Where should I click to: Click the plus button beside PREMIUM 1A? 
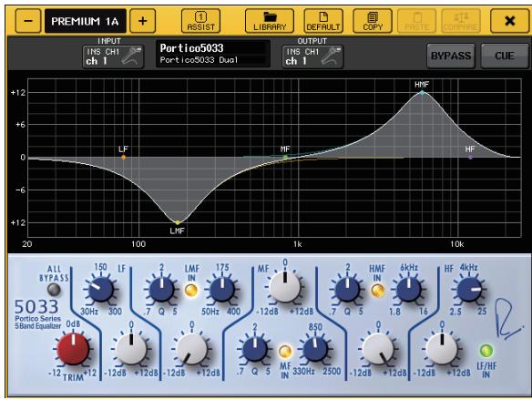tap(143, 21)
